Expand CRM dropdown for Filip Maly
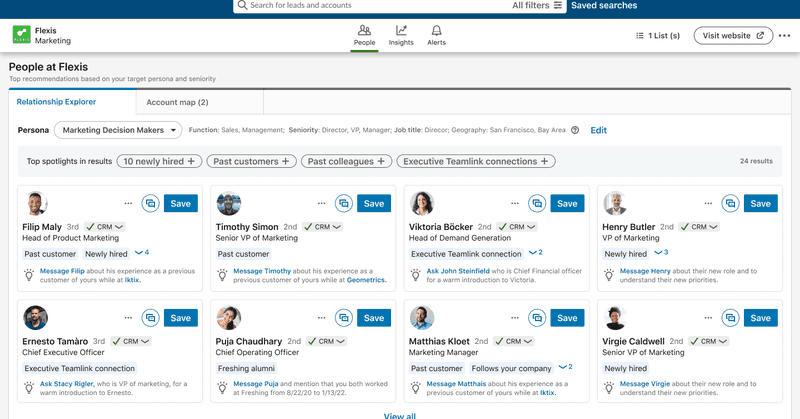The height and width of the screenshot is (419, 800). pyautogui.click(x=105, y=227)
